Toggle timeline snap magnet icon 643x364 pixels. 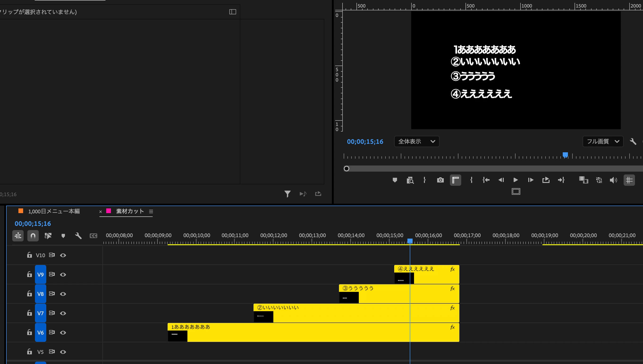pos(33,236)
